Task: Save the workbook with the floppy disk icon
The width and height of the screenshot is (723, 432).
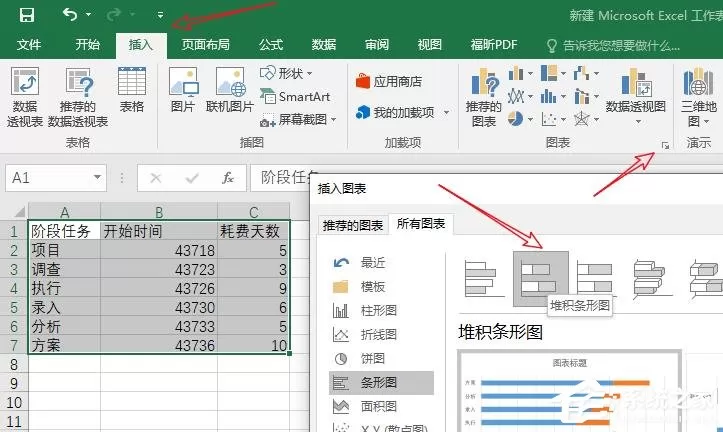Action: tap(27, 15)
